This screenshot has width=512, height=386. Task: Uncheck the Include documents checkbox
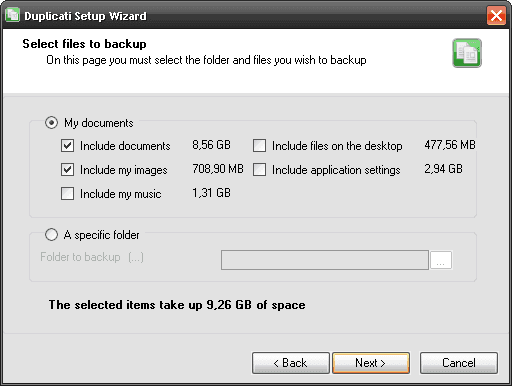pyautogui.click(x=68, y=146)
